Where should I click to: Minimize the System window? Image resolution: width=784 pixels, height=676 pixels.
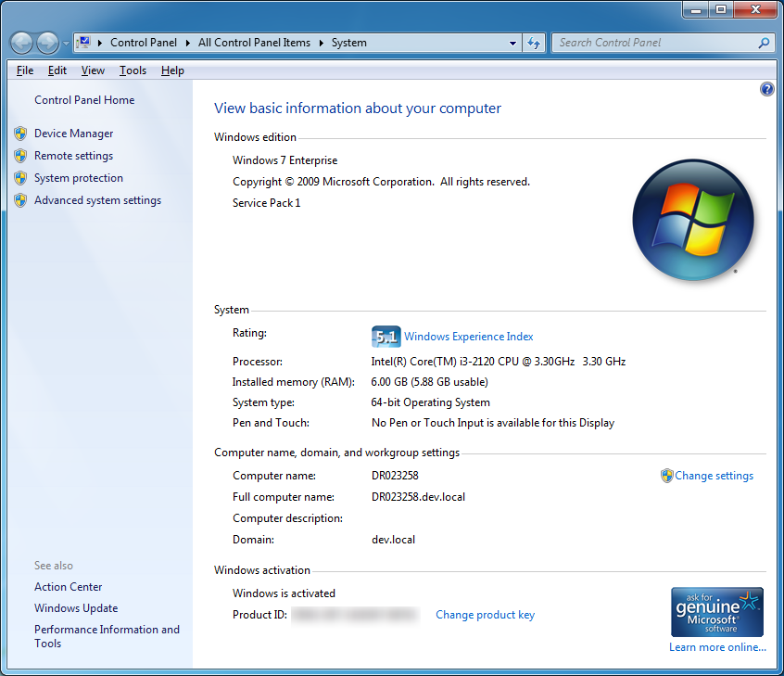(696, 9)
